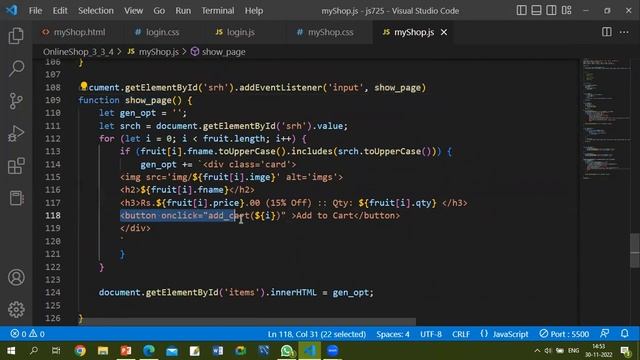Screen dimensions: 640x360
Task: Open Mail app from taskbar
Action: 172,351
